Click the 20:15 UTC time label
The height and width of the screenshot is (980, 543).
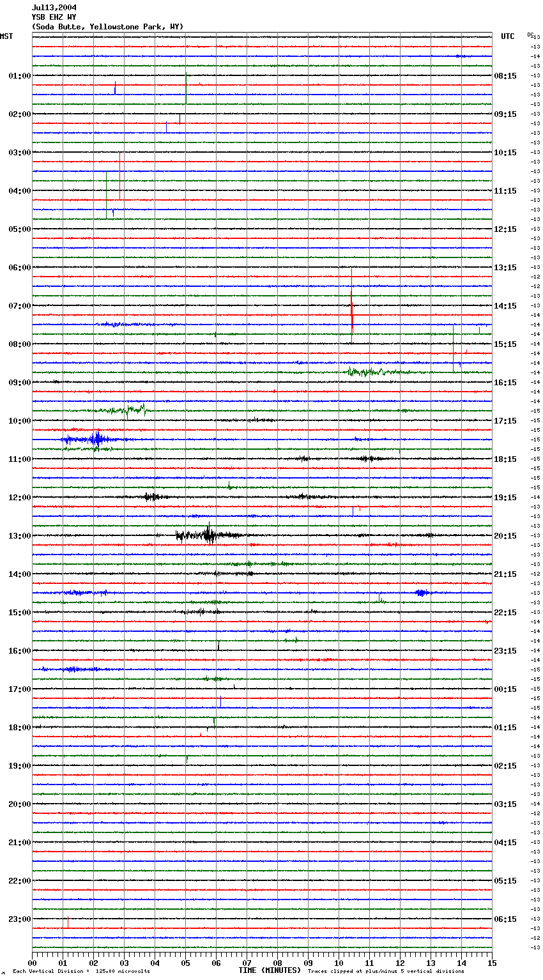click(x=505, y=536)
